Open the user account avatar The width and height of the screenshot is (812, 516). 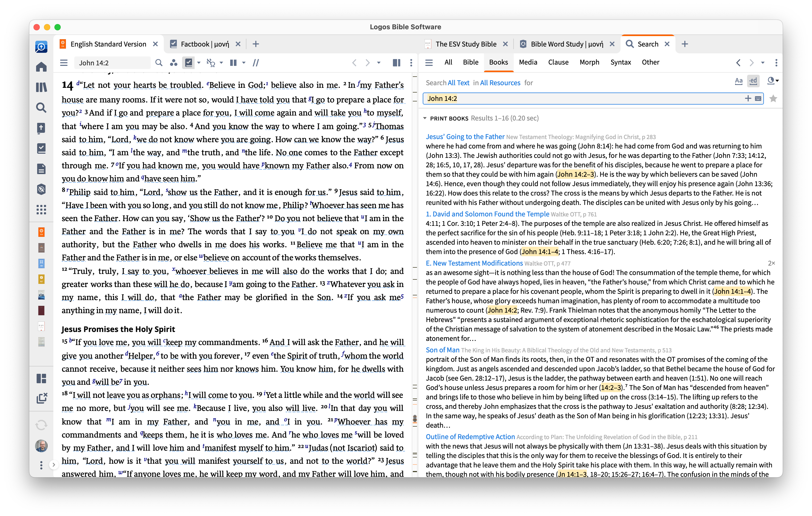point(41,446)
